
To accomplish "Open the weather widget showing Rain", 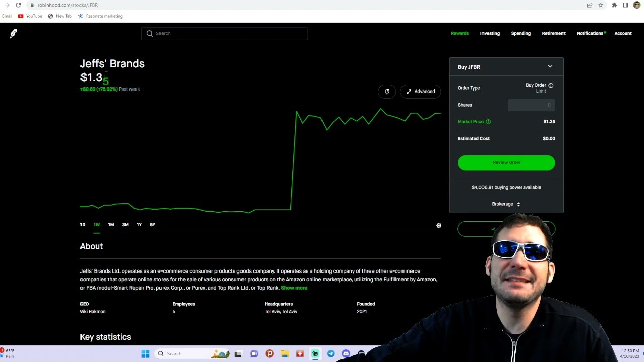I will tap(8, 353).
